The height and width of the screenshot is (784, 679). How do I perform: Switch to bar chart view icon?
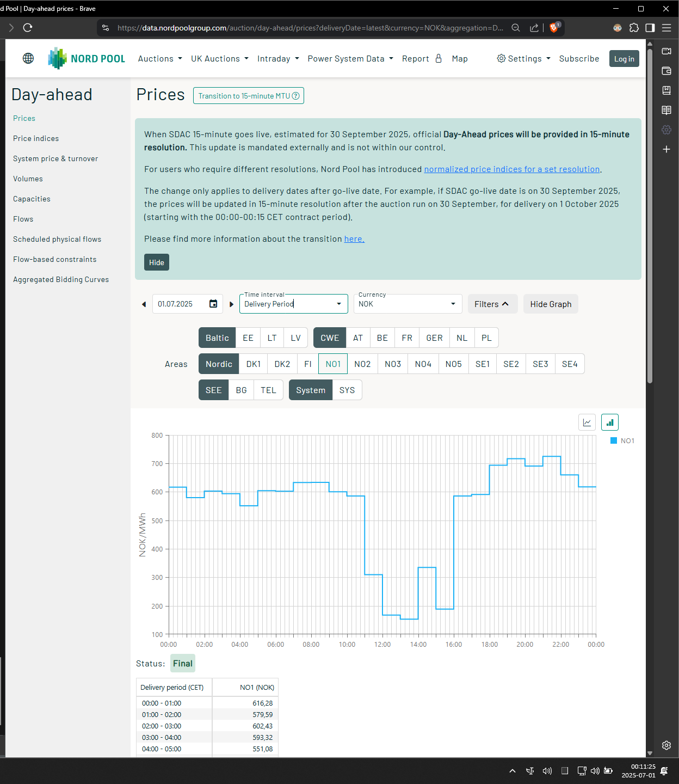pos(610,422)
